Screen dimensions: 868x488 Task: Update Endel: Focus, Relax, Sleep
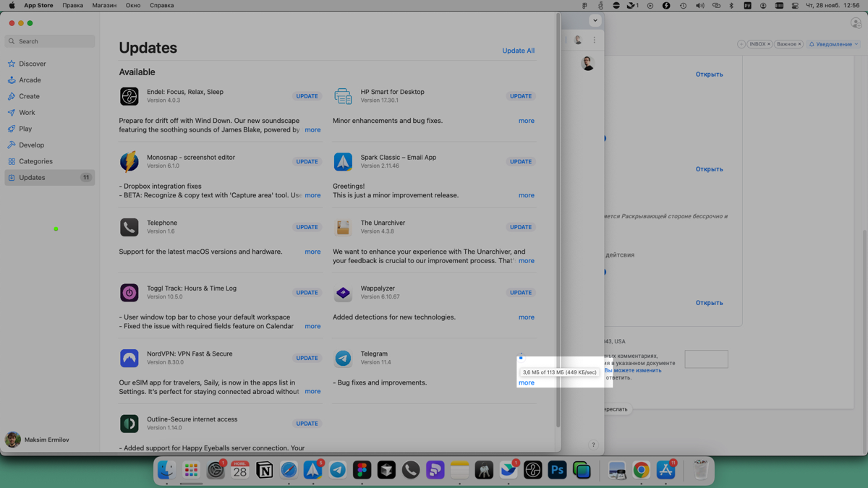[x=307, y=96]
